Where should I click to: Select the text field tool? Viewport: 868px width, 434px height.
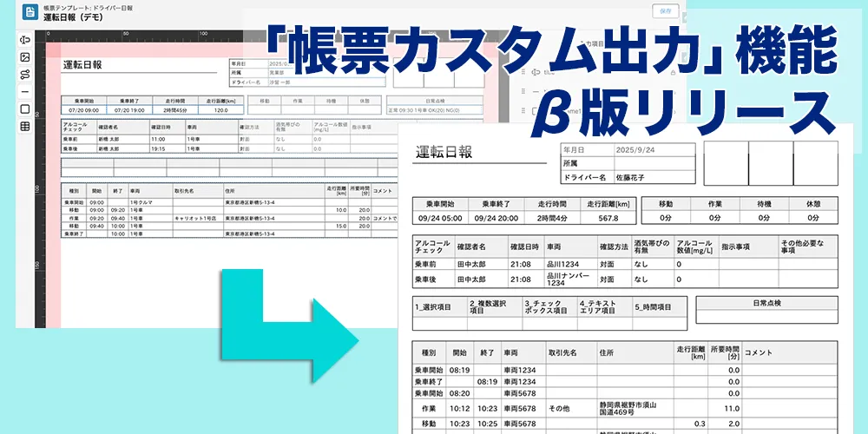24,40
